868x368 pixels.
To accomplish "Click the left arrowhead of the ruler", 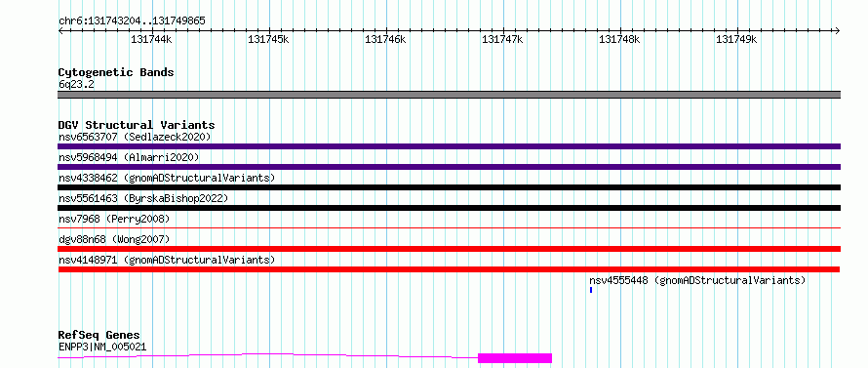I will coord(60,30).
